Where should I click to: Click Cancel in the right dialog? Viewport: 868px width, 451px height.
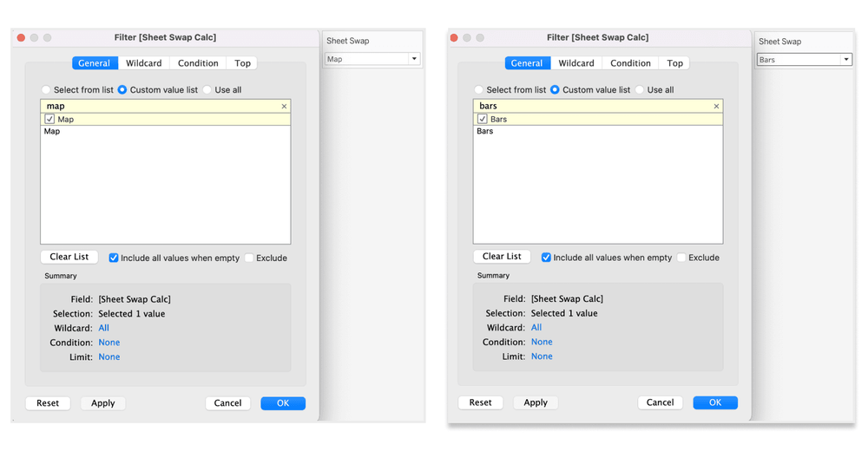tap(661, 402)
